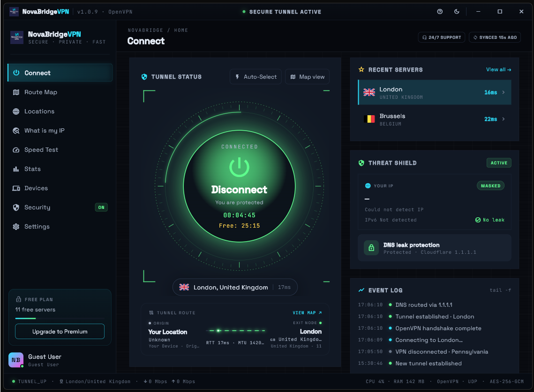Expand the Brussels server chevron
Viewport: 534px width, 392px height.
[x=504, y=119]
